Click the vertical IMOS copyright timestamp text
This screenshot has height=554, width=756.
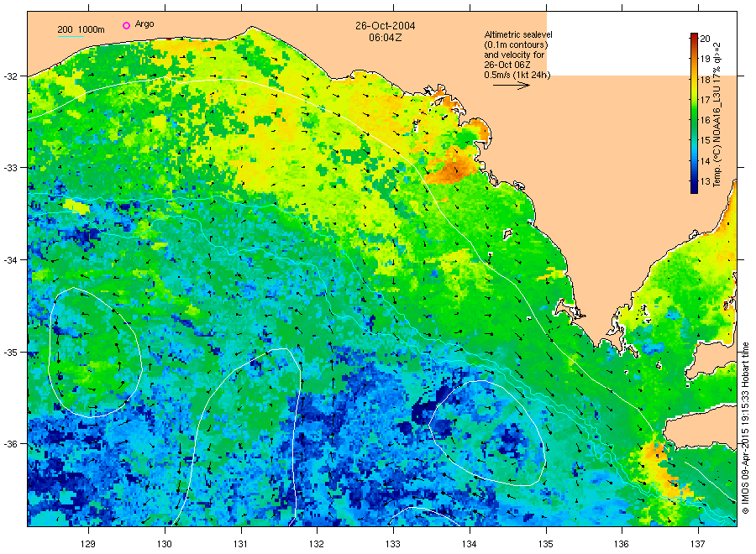pos(745,428)
